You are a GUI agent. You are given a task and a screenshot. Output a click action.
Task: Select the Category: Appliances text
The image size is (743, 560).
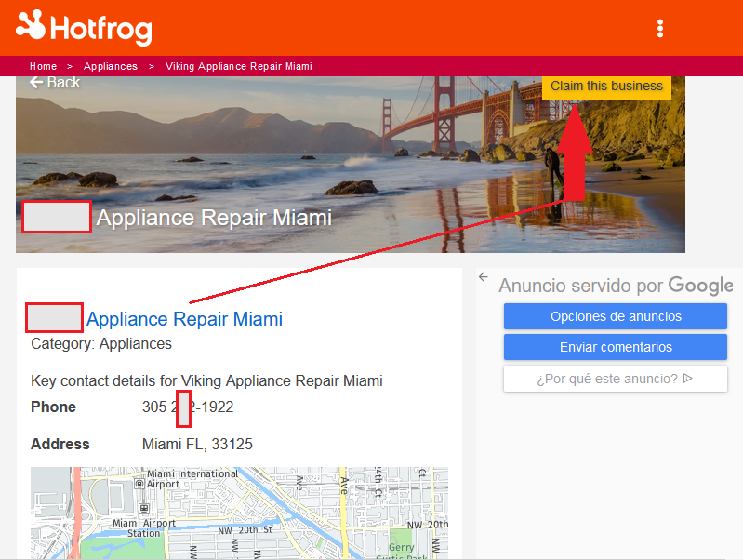[101, 344]
